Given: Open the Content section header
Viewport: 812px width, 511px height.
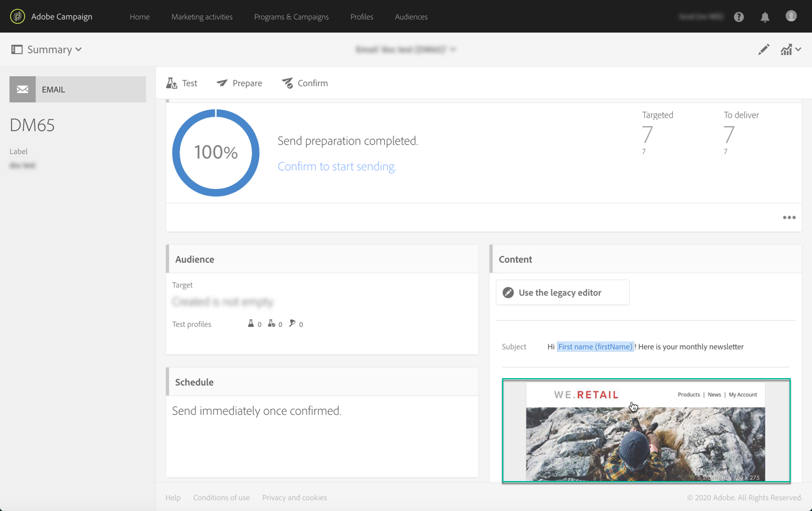Looking at the screenshot, I should coord(645,259).
